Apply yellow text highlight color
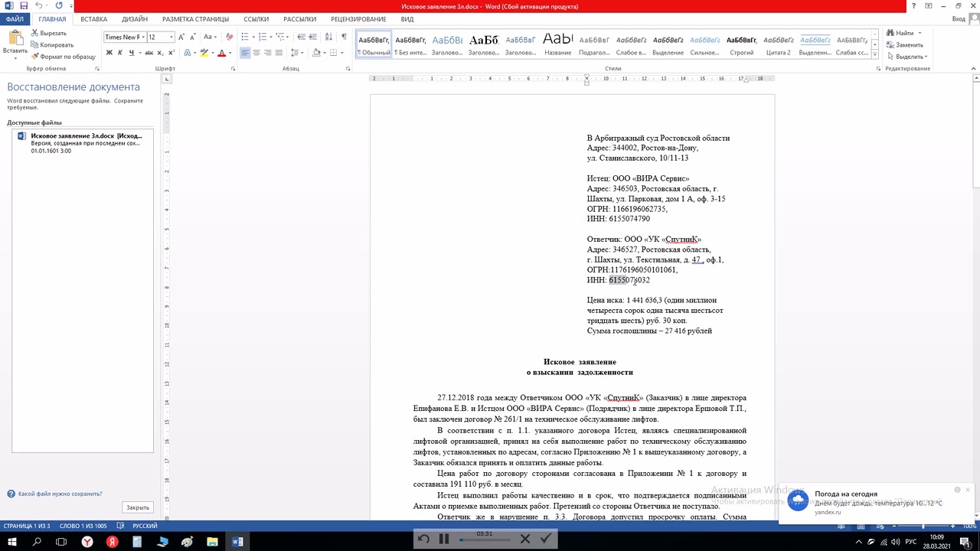 point(204,53)
